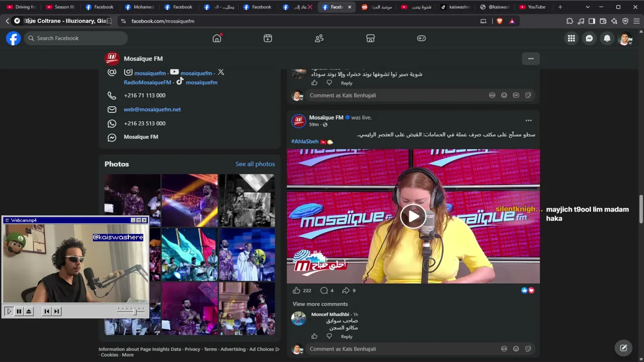Dislike Moncef Mhadhbi's comment with the thumbs-down
The height and width of the screenshot is (362, 644).
(329, 336)
